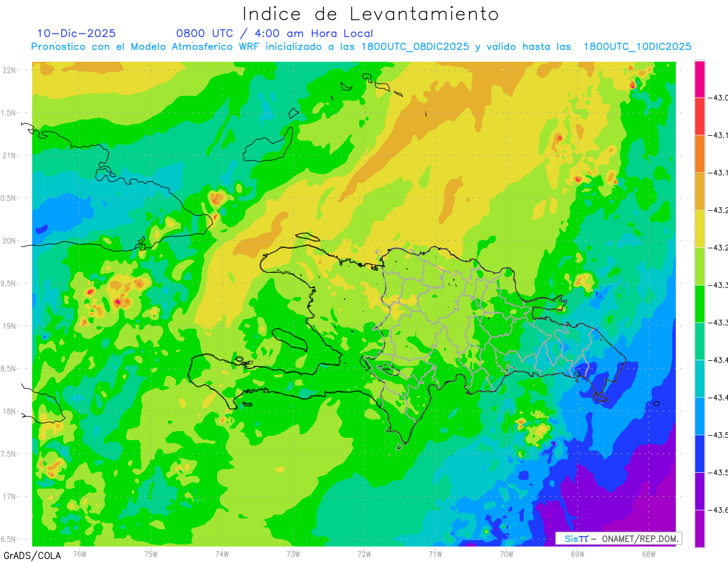Click the "0800 UTC / 4:00 am Hora Local" text
The width and height of the screenshot is (728, 562).
click(x=275, y=33)
